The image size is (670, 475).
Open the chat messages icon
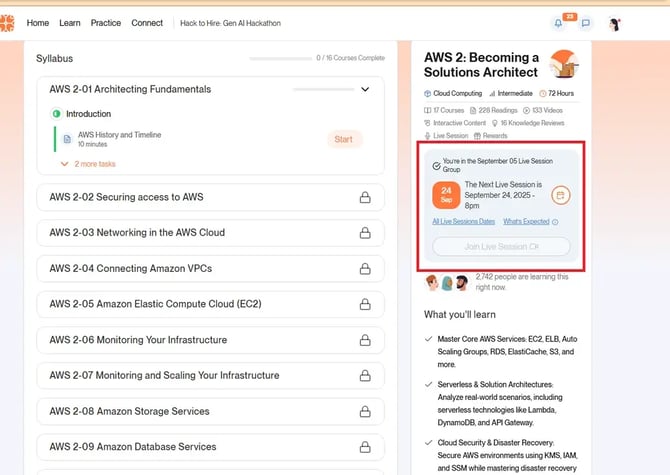coord(586,23)
